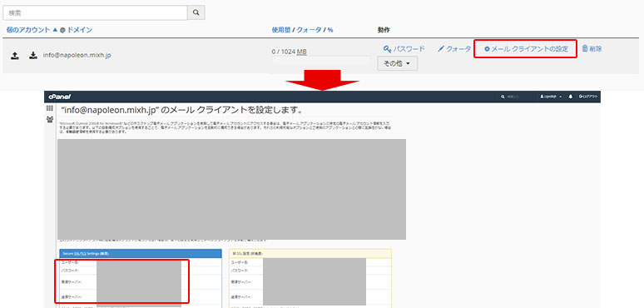Viewport: 644px width, 308px height.
Task: Open cPanel notifications bell
Action: tap(571, 97)
